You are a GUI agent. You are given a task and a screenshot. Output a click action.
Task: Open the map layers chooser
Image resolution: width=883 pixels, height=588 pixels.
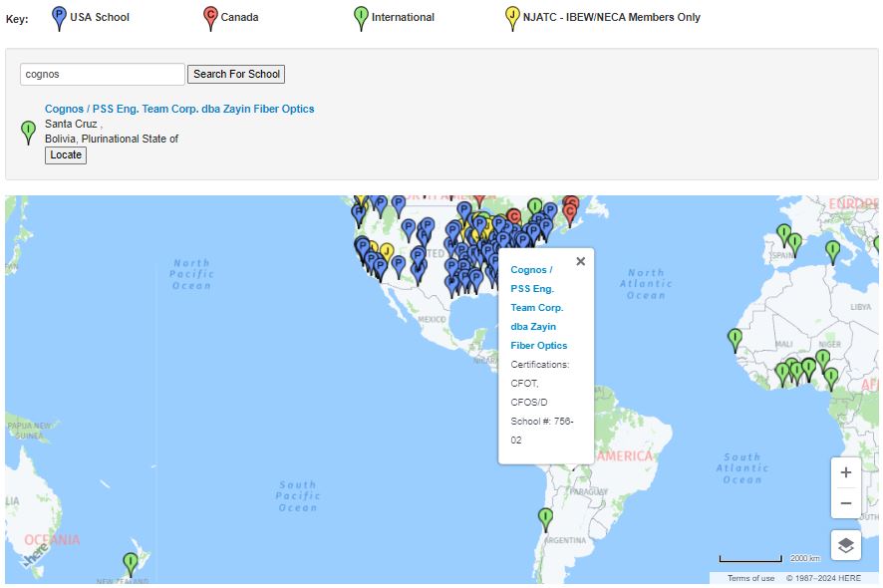(845, 545)
